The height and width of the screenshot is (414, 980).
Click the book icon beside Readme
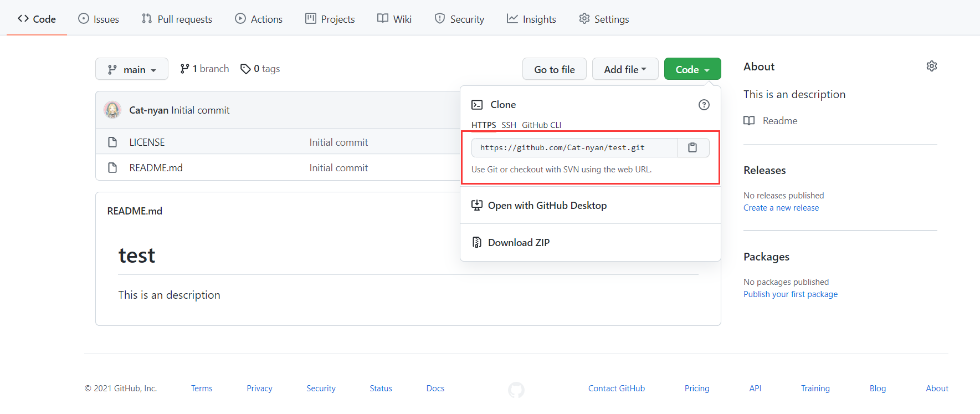click(x=749, y=121)
